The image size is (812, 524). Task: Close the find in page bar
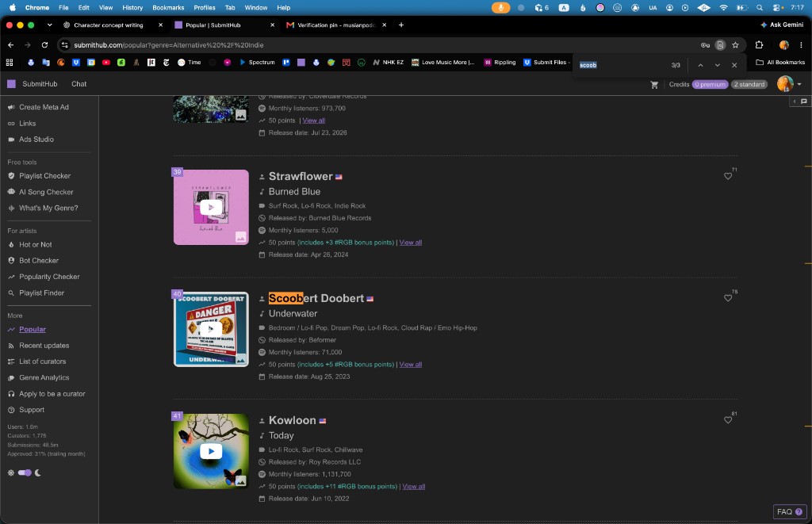pyautogui.click(x=734, y=65)
